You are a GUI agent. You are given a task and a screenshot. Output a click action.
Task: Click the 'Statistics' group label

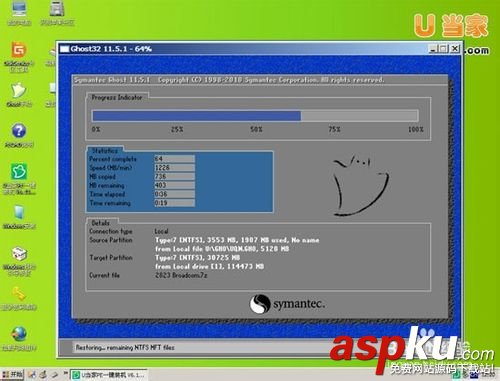pyautogui.click(x=105, y=151)
